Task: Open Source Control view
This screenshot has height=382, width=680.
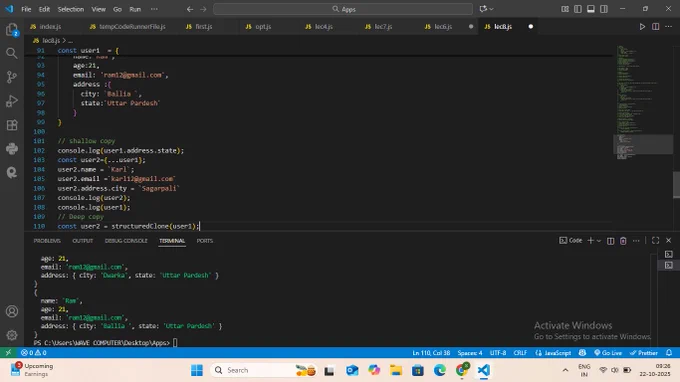Action: pyautogui.click(x=12, y=77)
